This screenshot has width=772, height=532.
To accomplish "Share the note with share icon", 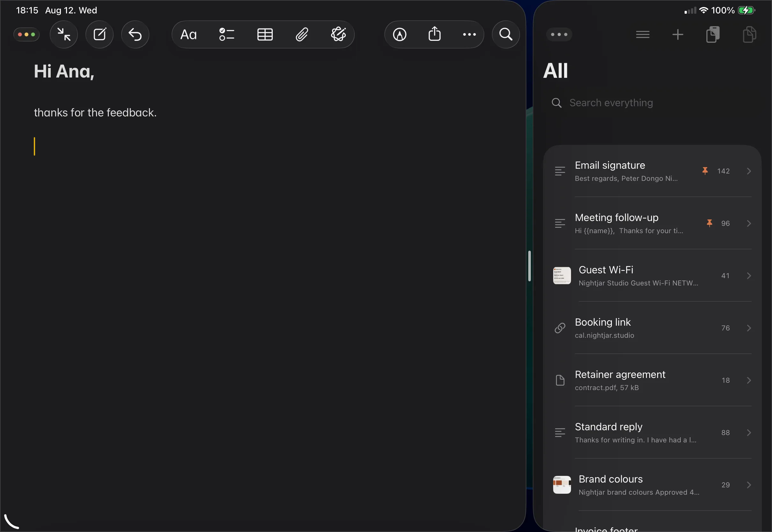I will coord(435,34).
